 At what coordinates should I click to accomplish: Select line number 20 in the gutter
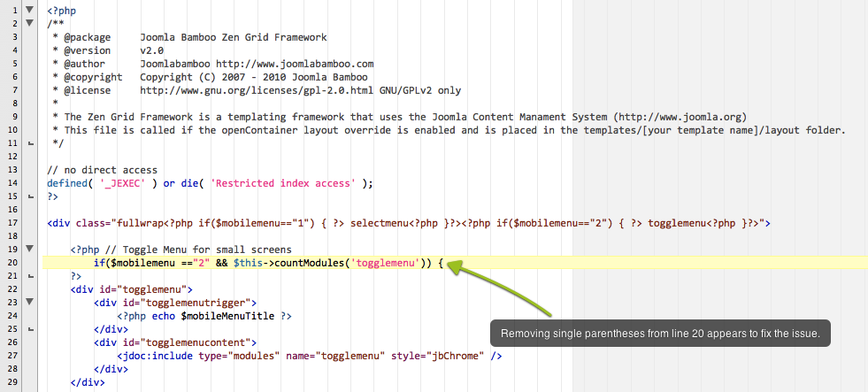pyautogui.click(x=14, y=263)
